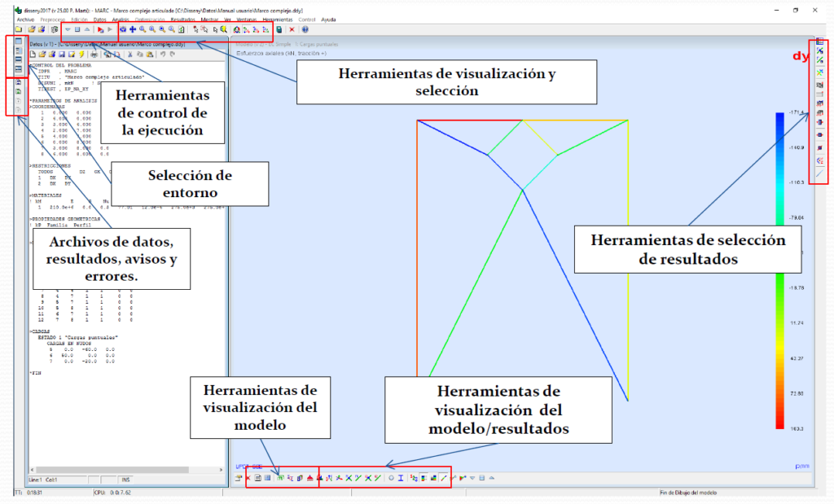Viewport: 834px width, 504px height.
Task: Open the dropdown arrow next to the play button
Action: click(68, 29)
